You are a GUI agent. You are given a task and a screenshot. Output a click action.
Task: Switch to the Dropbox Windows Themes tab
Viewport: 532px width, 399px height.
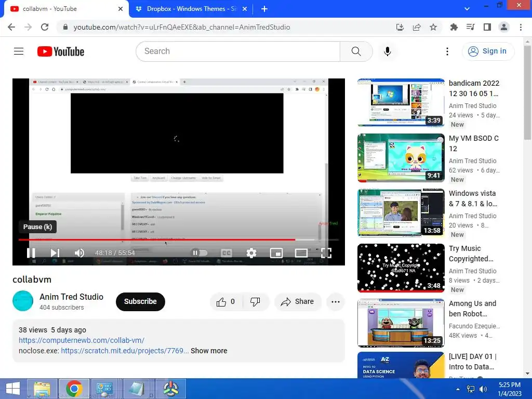191,9
